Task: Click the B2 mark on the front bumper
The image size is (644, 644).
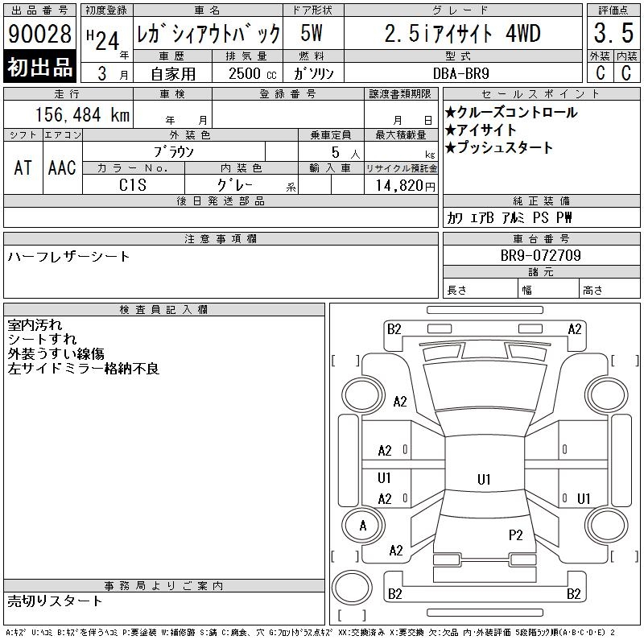Action: (x=394, y=329)
